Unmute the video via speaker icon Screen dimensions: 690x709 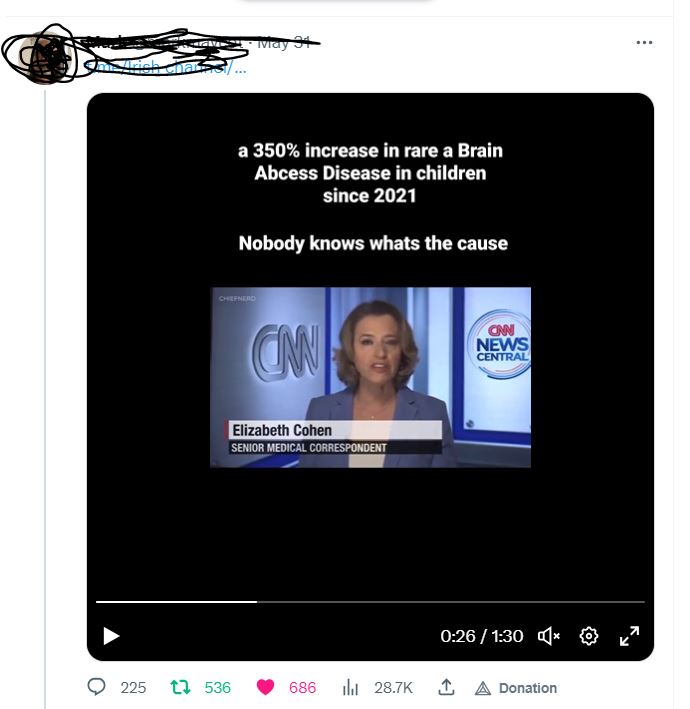(549, 636)
